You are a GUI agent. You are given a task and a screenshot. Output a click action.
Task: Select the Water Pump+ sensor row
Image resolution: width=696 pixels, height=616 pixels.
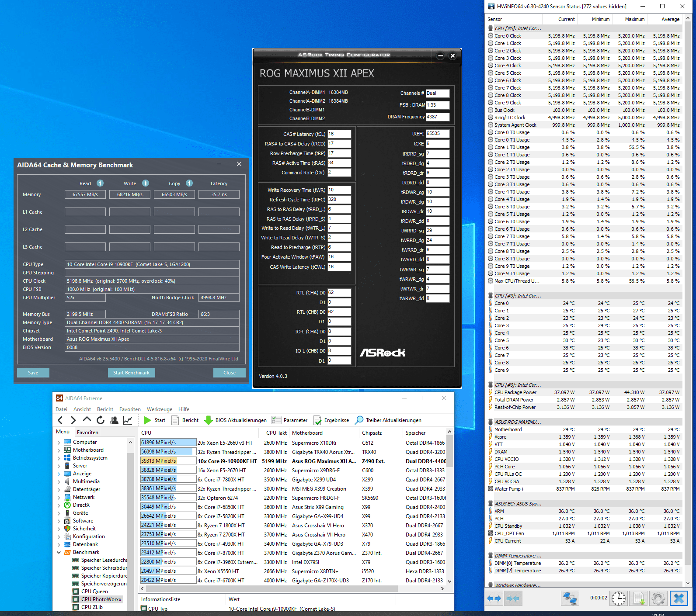585,489
